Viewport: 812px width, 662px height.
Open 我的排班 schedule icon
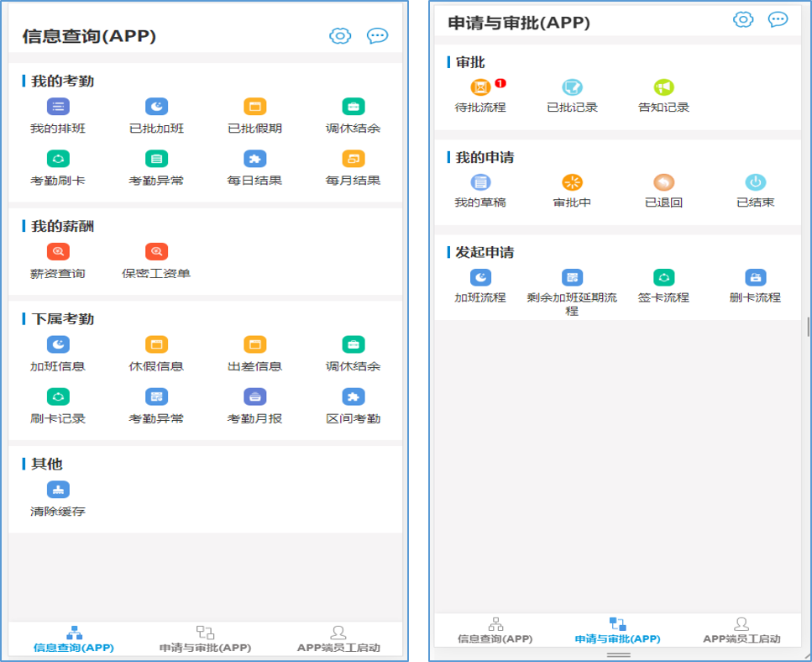point(58,107)
